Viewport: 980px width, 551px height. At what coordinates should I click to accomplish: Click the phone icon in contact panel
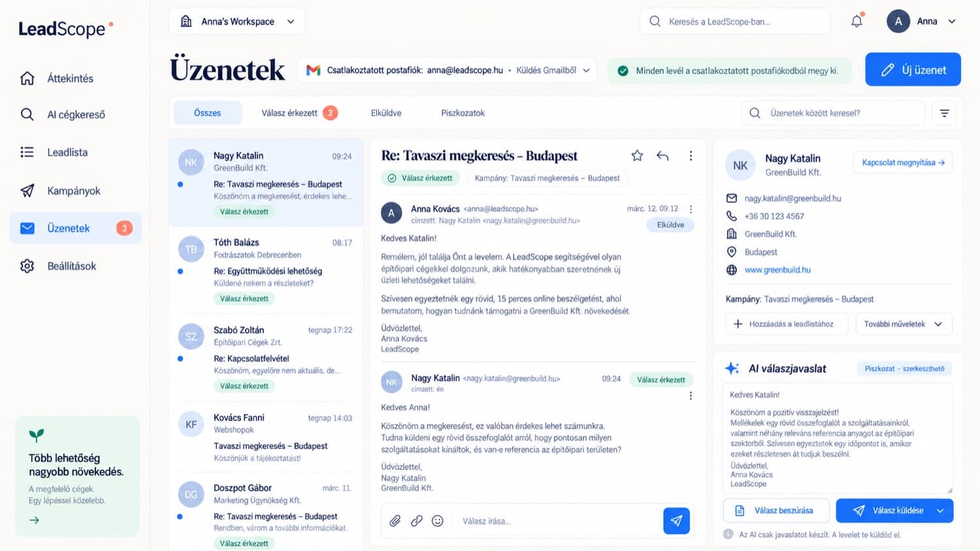point(732,216)
